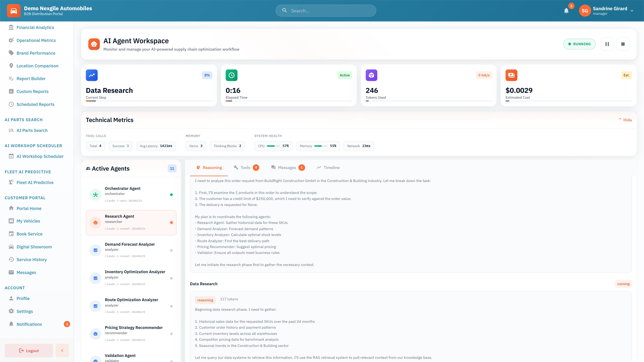
Task: Open Scheduled Reports from the sidebar
Action: [35, 104]
